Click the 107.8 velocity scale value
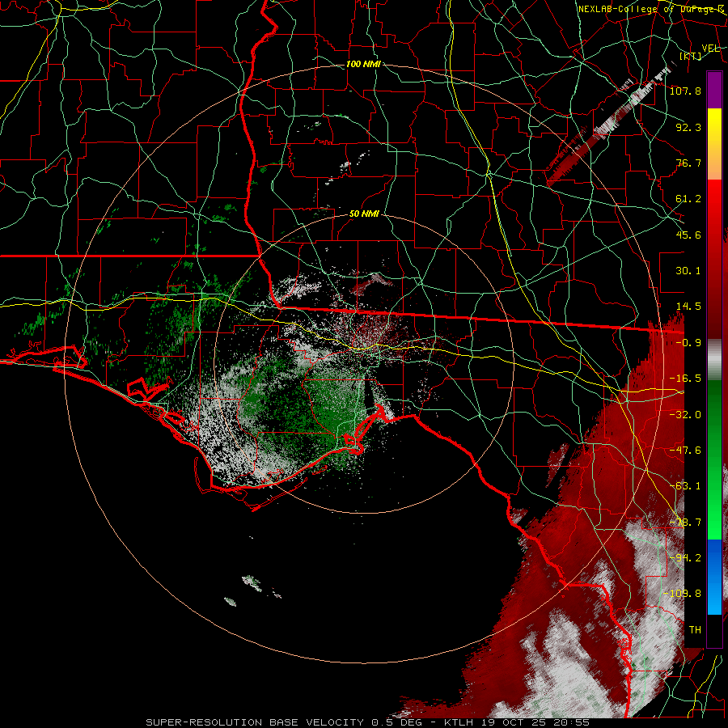 tap(685, 91)
